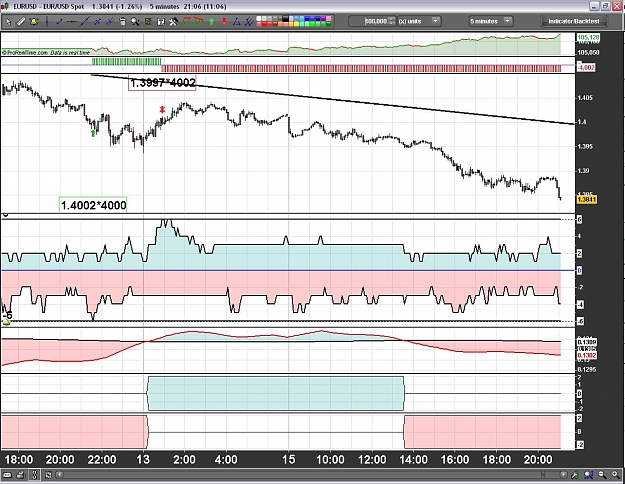Screen dimensions: 625x484
Task: Click the Indicator/Backtest button
Action: (574, 21)
